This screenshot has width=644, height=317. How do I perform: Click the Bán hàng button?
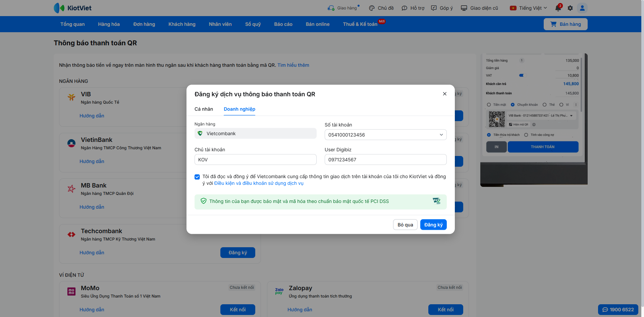(566, 24)
